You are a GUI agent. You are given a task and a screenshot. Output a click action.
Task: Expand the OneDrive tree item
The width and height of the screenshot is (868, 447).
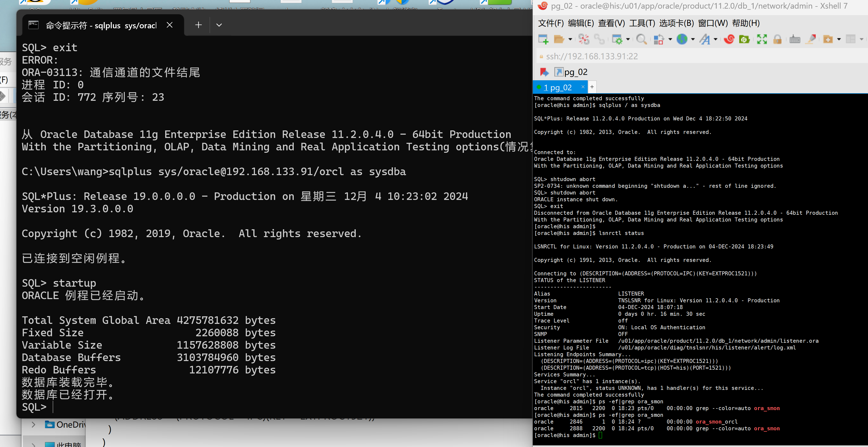pos(33,424)
